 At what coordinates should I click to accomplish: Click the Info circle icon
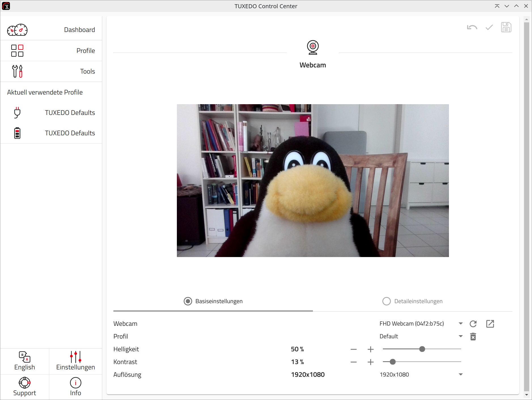76,383
